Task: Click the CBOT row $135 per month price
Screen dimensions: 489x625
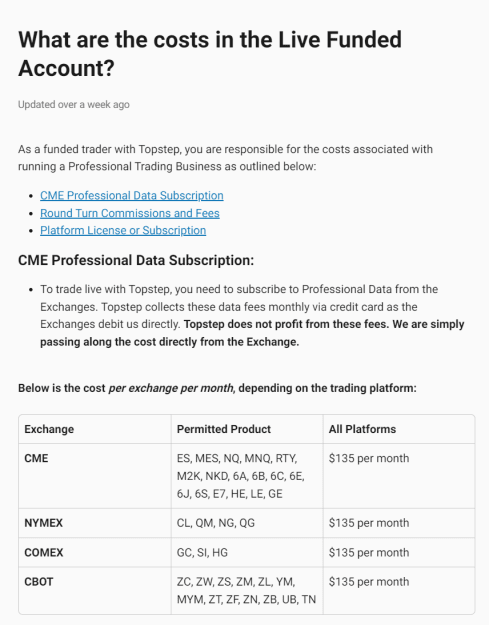Action: point(369,582)
